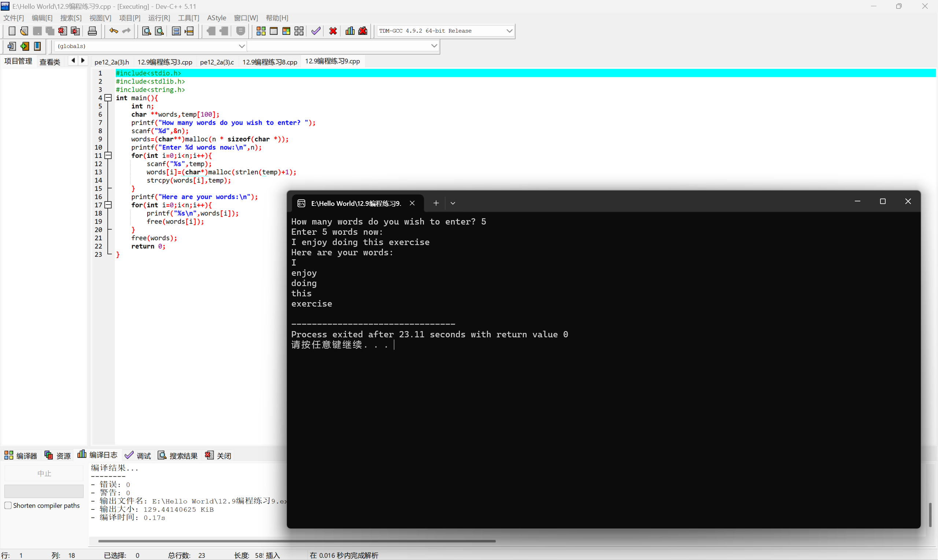Collapse the main function fold on line 4

coord(108,98)
